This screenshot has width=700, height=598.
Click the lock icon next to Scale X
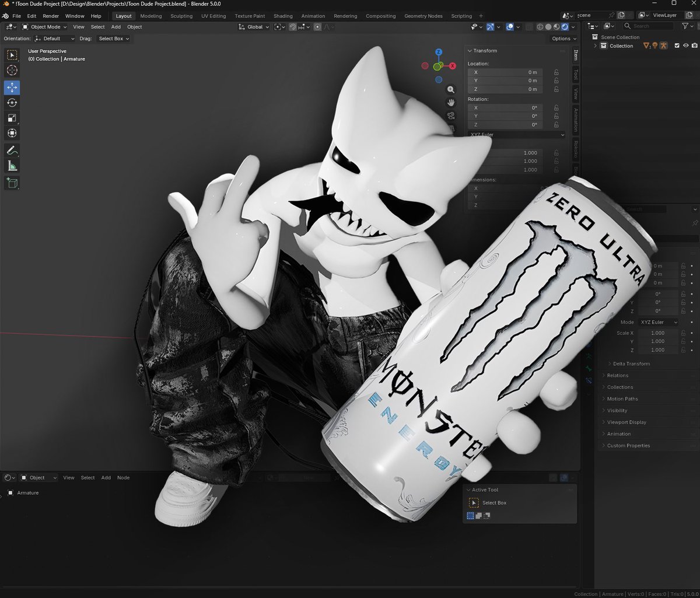coord(683,333)
